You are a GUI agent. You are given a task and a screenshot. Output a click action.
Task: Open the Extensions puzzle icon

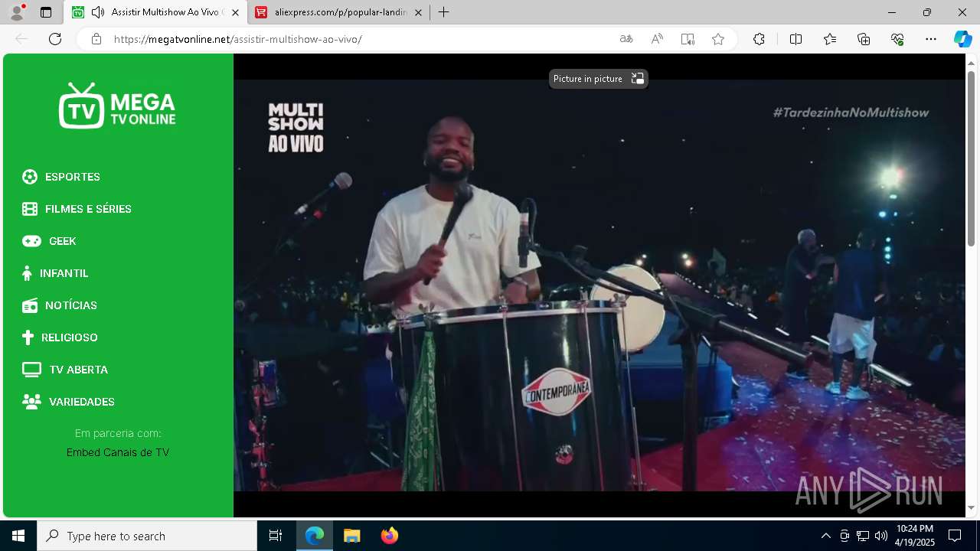pyautogui.click(x=759, y=39)
